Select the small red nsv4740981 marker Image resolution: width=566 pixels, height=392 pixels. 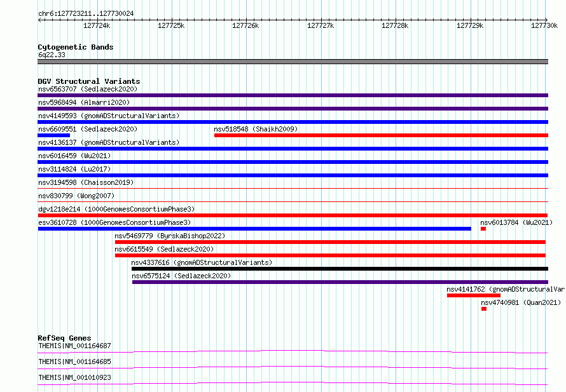484,309
